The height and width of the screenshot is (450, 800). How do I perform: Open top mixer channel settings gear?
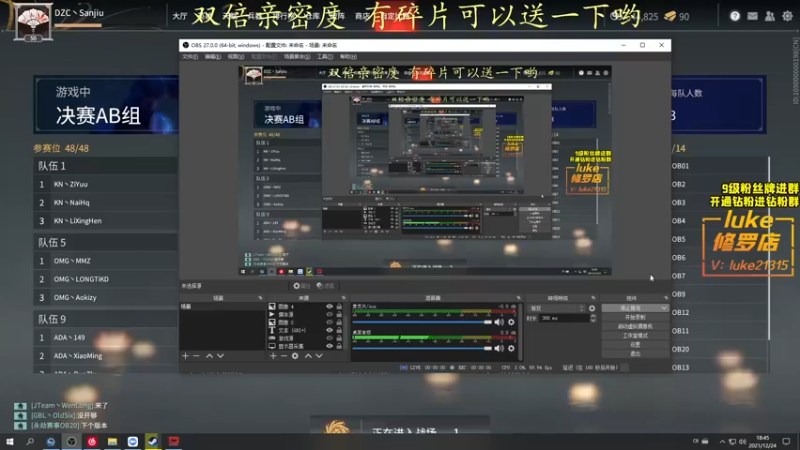[511, 322]
